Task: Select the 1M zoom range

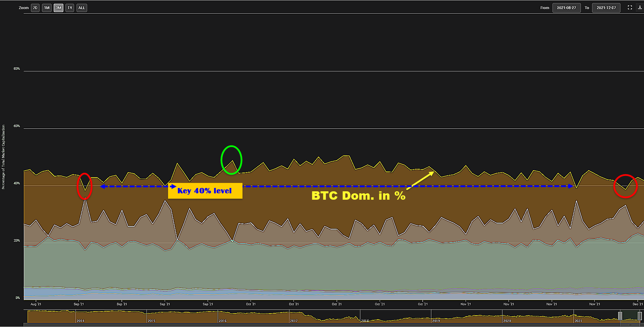Action: pos(47,8)
